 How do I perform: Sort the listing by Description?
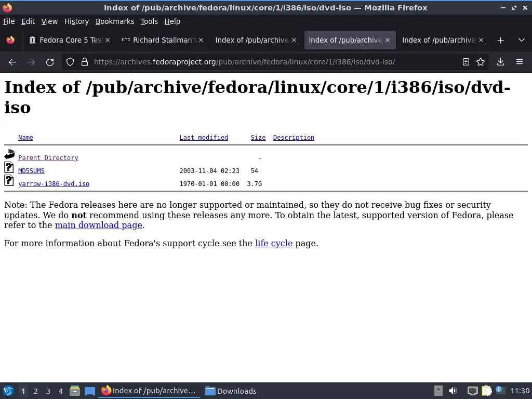pos(294,137)
